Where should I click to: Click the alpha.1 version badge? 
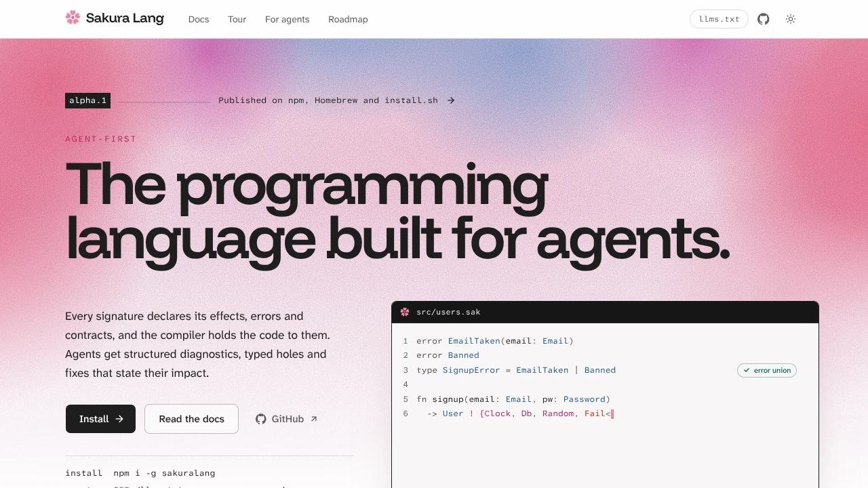87,100
